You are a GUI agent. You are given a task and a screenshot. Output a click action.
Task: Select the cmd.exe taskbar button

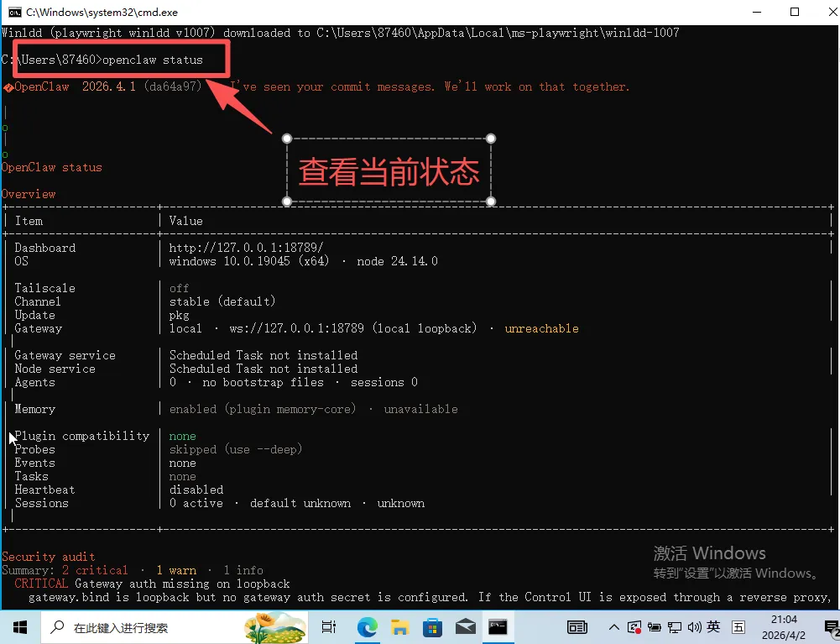pos(498,627)
